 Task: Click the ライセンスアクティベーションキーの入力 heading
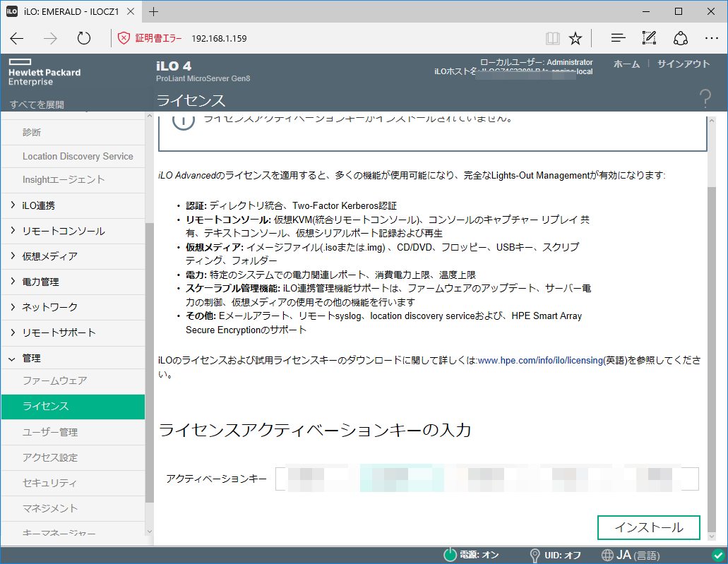pyautogui.click(x=315, y=431)
